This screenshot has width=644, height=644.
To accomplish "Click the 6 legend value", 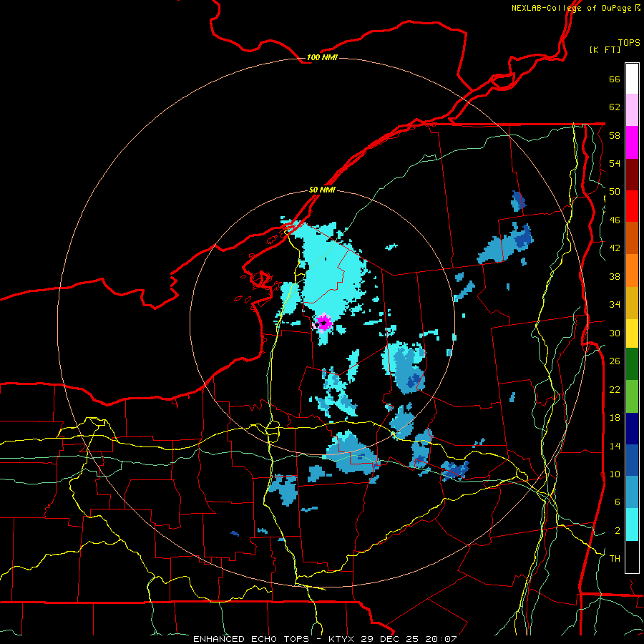I will point(617,502).
